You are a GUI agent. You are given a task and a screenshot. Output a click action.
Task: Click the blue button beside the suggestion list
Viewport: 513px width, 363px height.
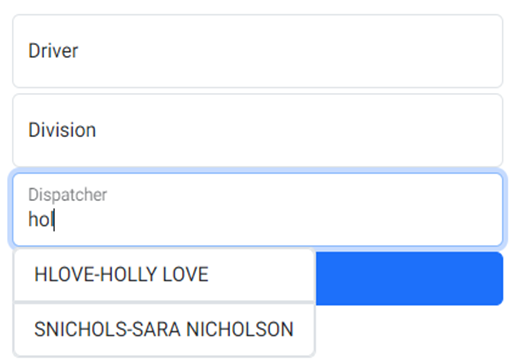(x=409, y=278)
